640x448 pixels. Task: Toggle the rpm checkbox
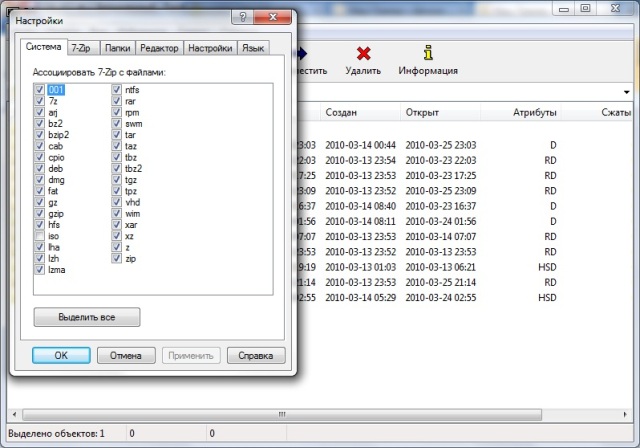(116, 112)
